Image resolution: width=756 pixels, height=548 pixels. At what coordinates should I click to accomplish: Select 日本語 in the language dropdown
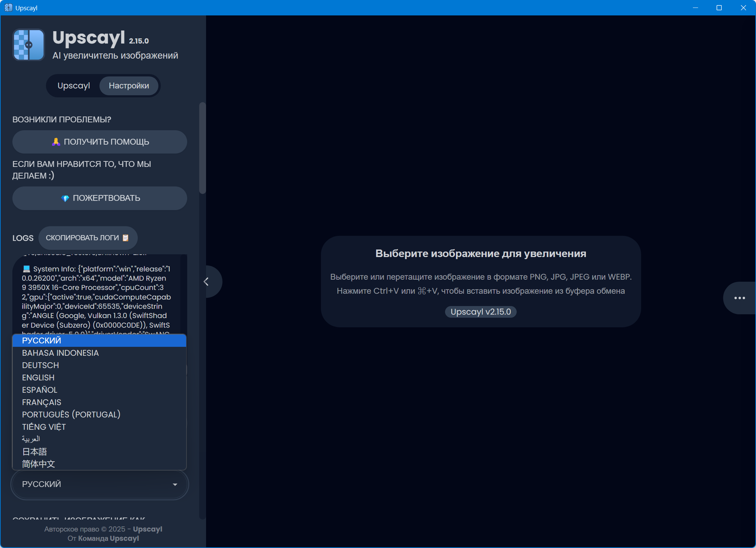pos(34,452)
